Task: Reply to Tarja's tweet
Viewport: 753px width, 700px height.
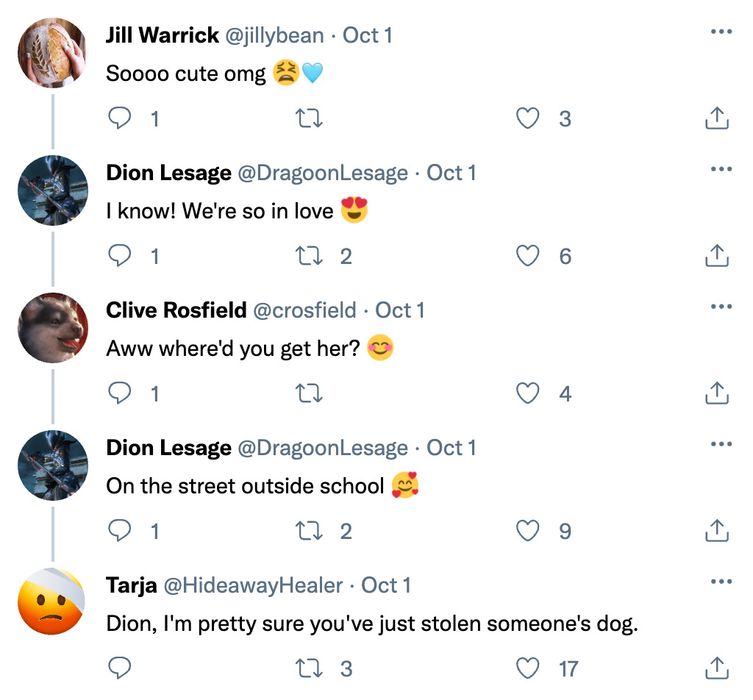Action: (x=120, y=668)
